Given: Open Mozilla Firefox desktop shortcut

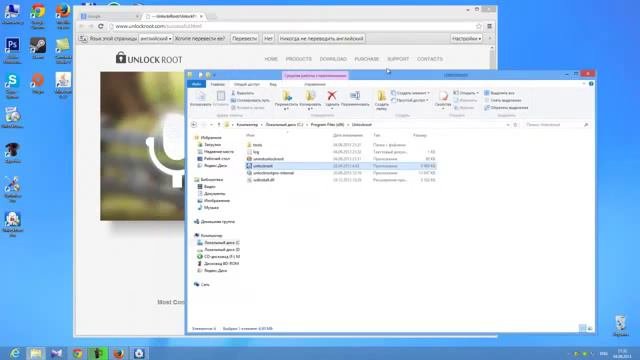Looking at the screenshot, I should tap(63, 16).
